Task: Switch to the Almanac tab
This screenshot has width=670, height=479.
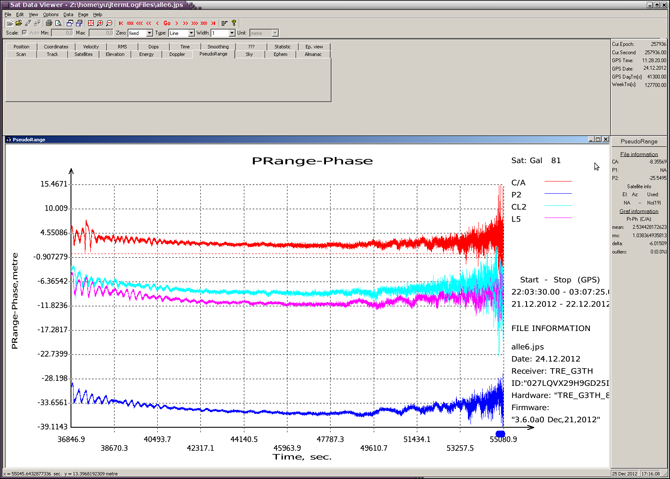Action: tap(313, 54)
